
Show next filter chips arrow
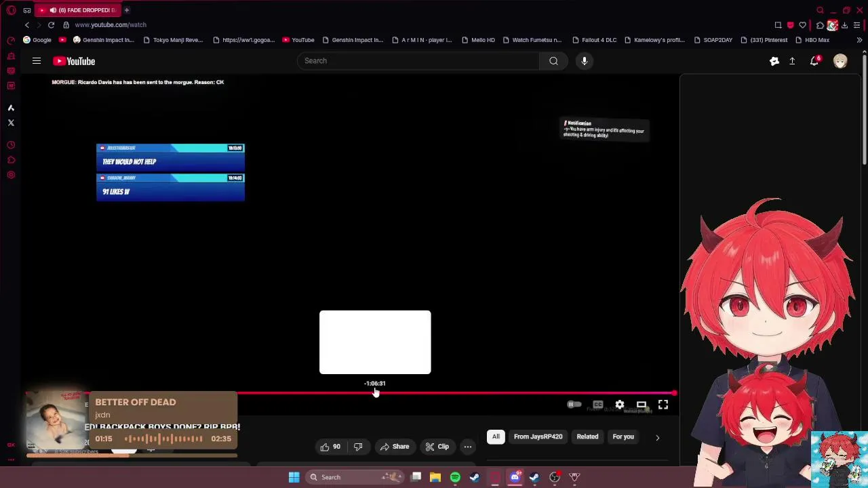point(657,437)
